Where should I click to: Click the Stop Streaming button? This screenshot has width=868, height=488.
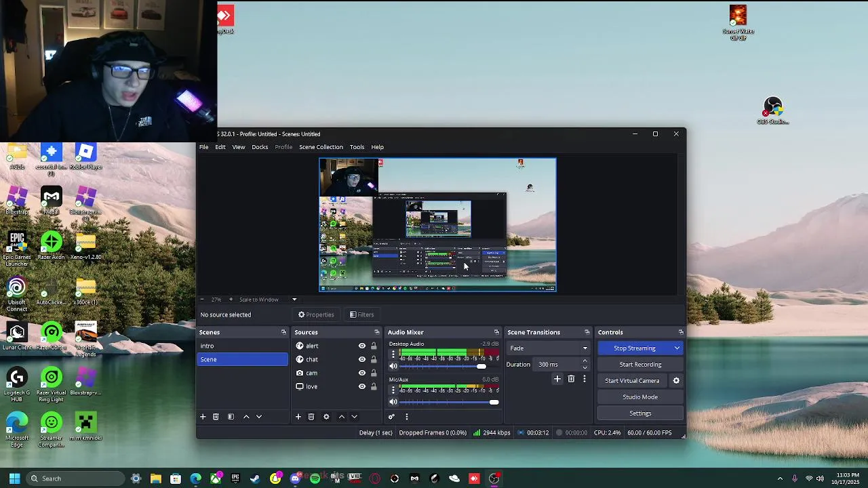pos(635,348)
